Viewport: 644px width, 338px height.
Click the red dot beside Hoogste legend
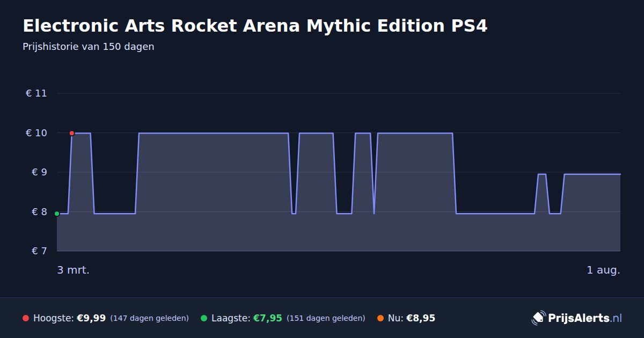click(x=26, y=319)
